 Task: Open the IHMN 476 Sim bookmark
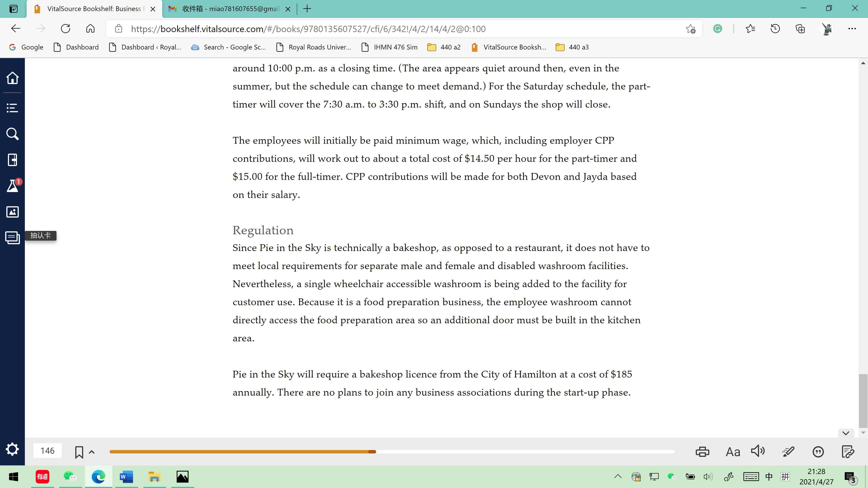click(x=389, y=47)
